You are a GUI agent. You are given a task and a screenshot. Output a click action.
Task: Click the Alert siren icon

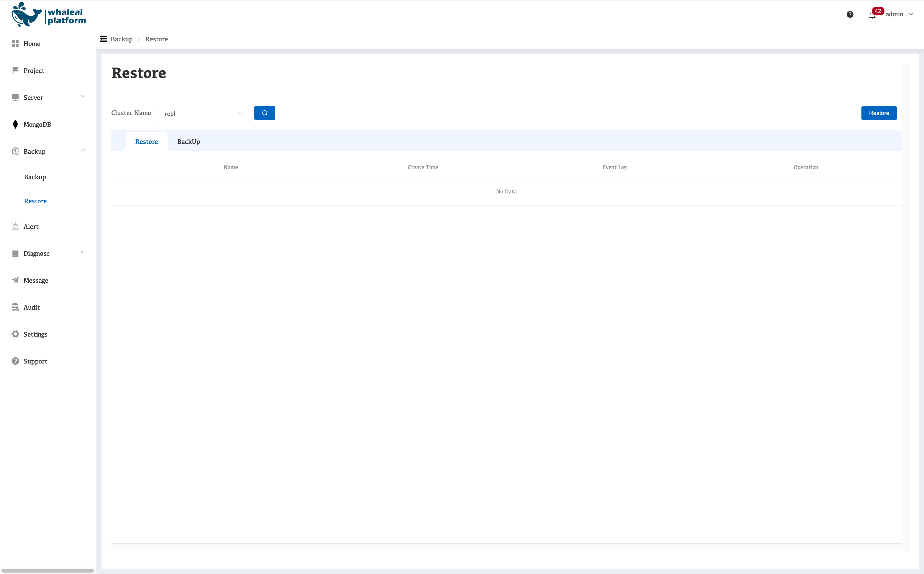point(15,226)
